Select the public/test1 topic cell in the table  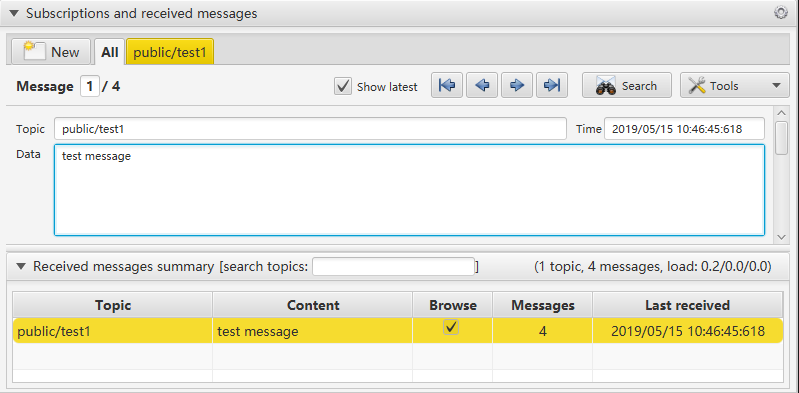113,331
